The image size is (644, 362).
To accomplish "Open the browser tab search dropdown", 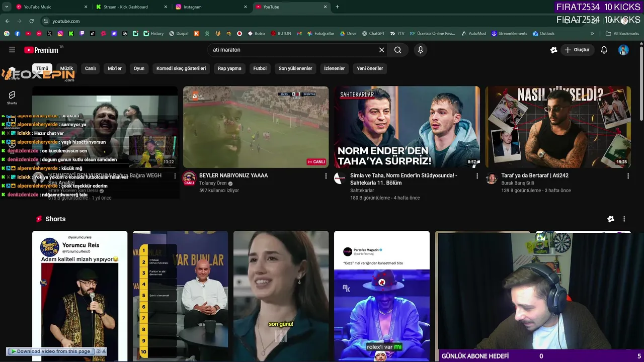I will (7, 7).
